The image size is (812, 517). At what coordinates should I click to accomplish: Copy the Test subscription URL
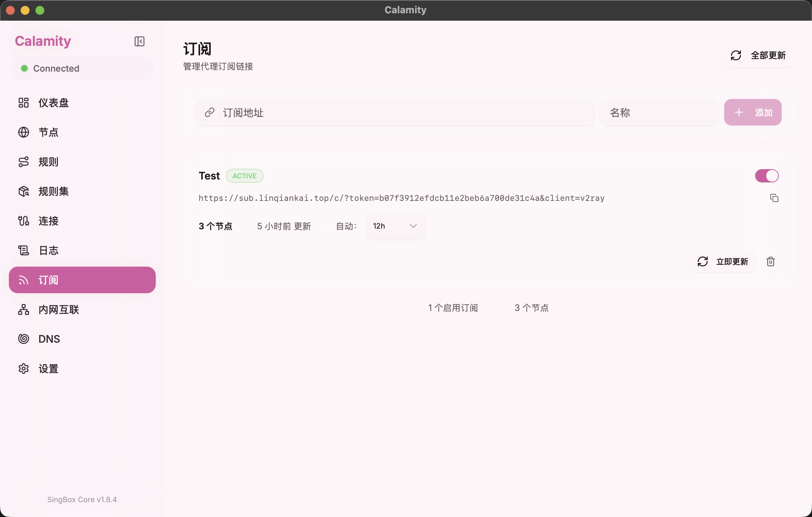774,198
